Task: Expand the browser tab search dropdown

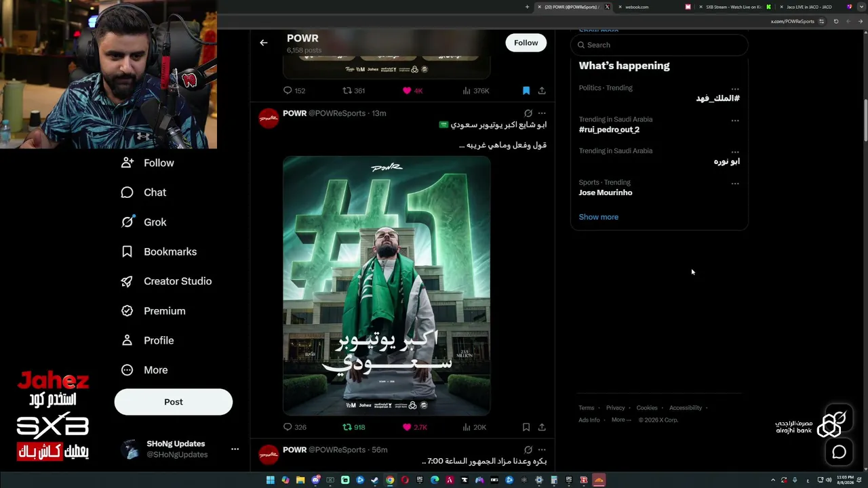Action: (x=861, y=7)
